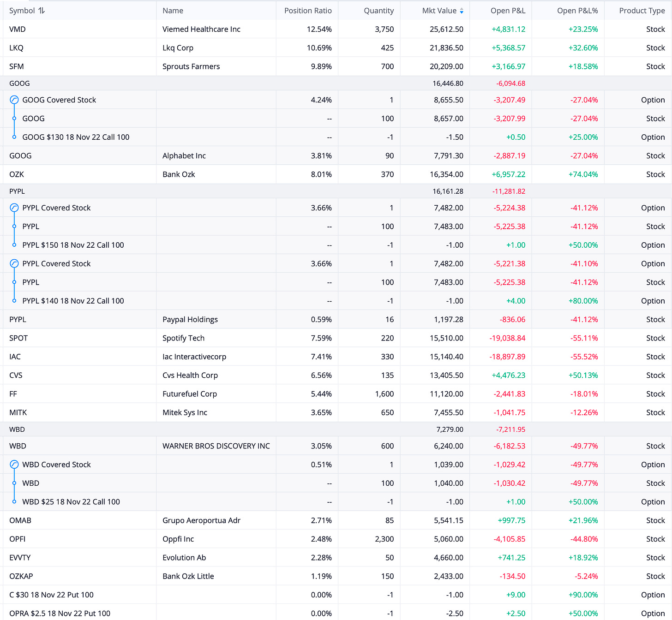
Task: Sort by Open P&L column header
Action: (508, 11)
